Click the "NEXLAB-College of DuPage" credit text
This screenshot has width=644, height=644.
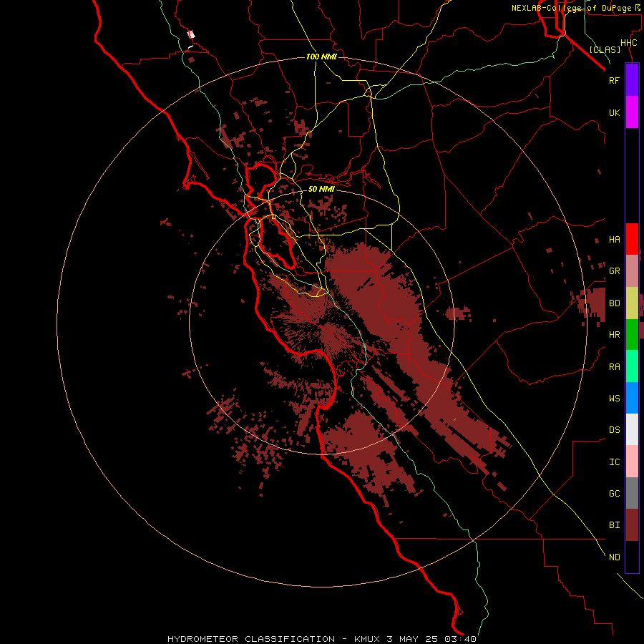coord(572,8)
